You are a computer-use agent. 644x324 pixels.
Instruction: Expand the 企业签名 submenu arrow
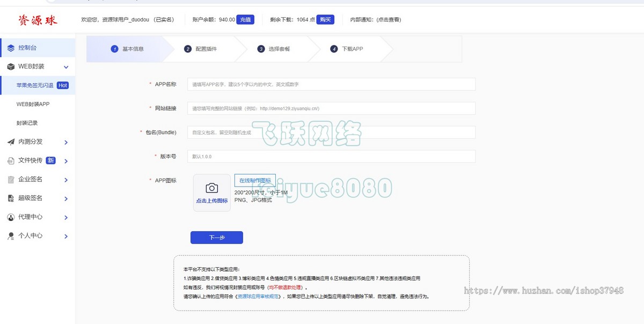[66, 180]
